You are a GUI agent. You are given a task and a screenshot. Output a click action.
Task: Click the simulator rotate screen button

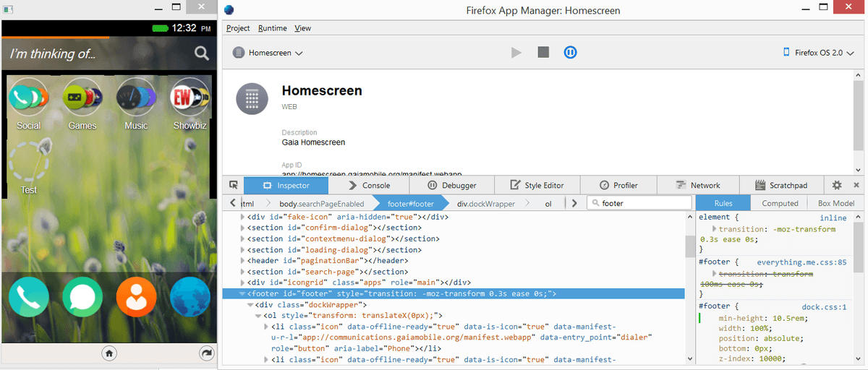click(205, 353)
